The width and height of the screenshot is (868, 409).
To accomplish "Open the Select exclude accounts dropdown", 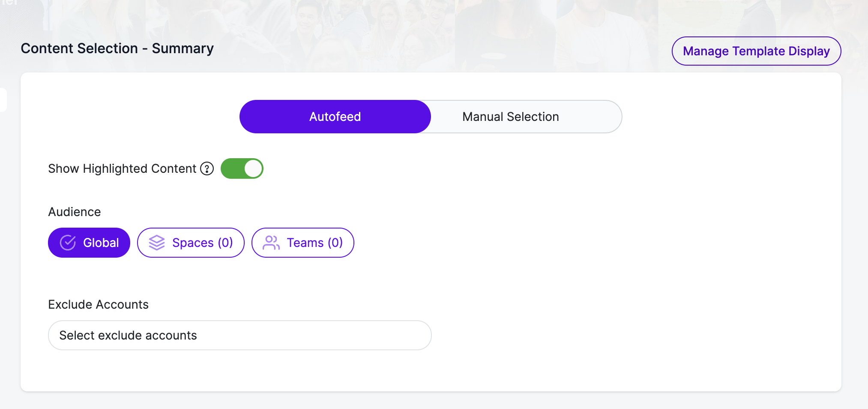I will coord(240,335).
